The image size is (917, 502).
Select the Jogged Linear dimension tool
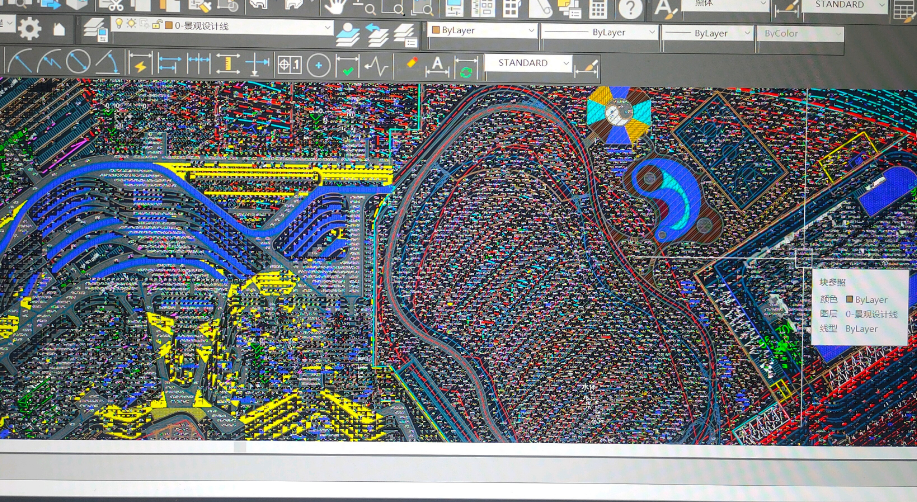pos(376,66)
